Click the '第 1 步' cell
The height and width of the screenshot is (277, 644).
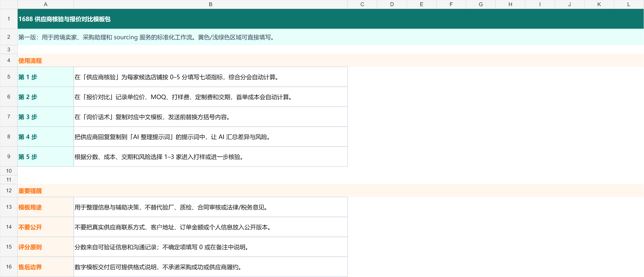(46, 77)
